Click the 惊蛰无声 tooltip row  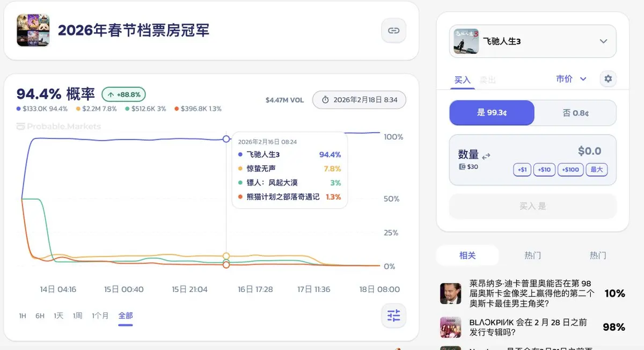[x=289, y=169]
